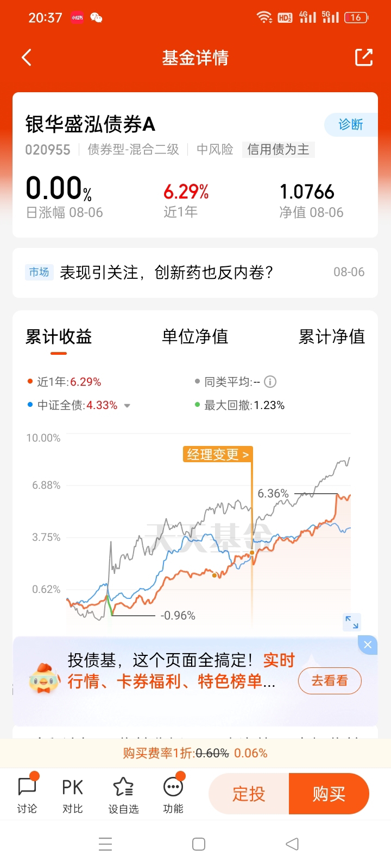Close the bond fund promo banner
Image resolution: width=391 pixels, height=868 pixels.
[x=368, y=644]
